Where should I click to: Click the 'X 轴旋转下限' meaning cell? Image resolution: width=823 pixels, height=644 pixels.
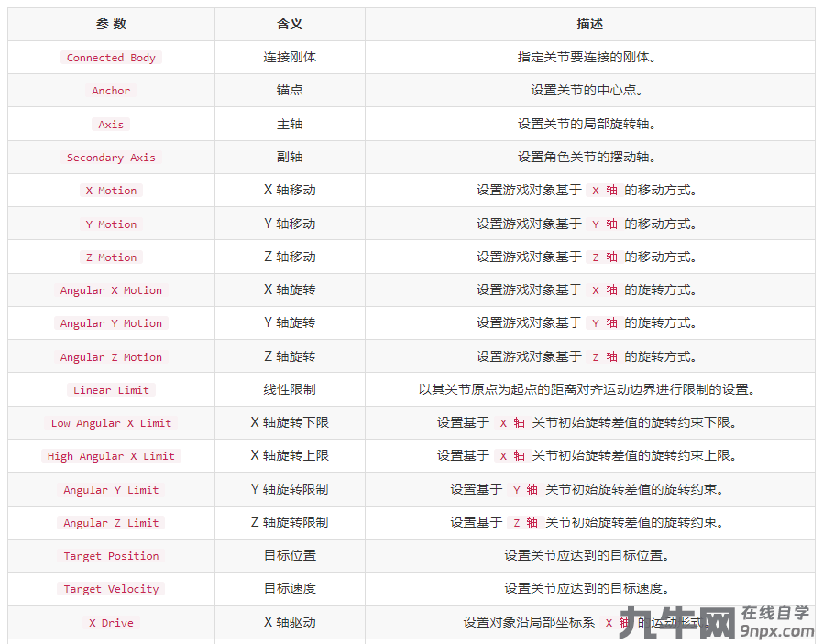pos(290,422)
